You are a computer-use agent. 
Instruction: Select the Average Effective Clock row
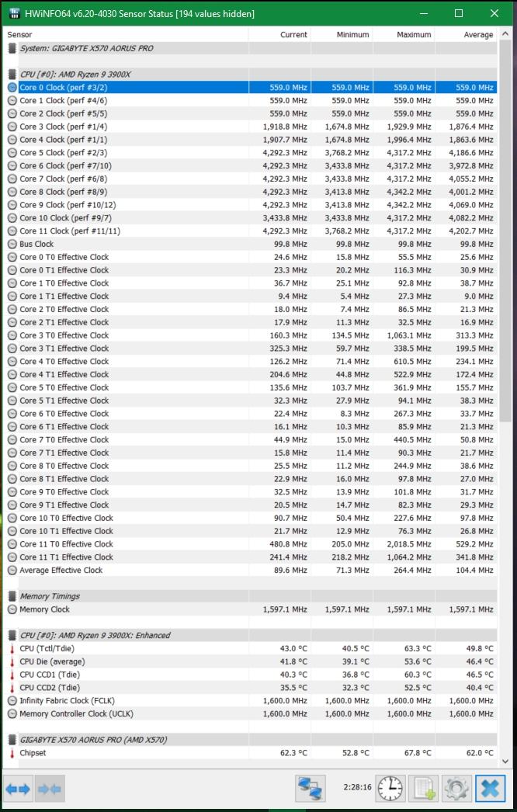click(x=61, y=571)
